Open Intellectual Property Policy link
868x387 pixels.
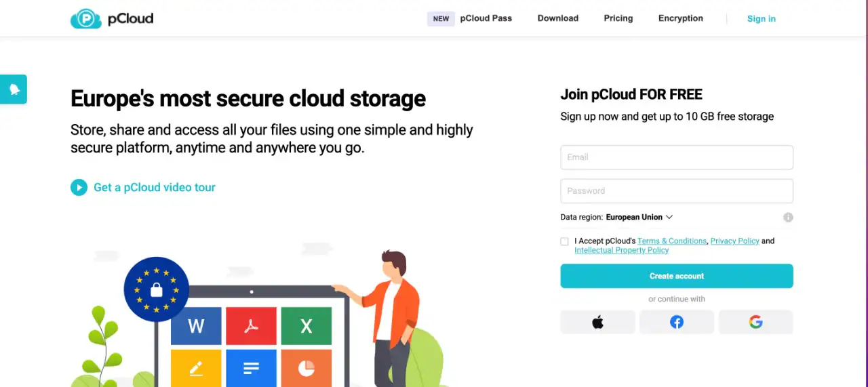coord(622,251)
